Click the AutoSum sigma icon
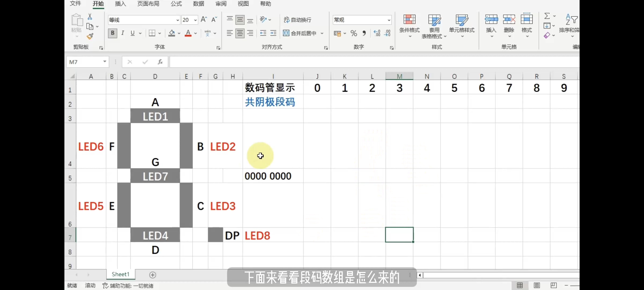644x290 pixels. tap(547, 16)
